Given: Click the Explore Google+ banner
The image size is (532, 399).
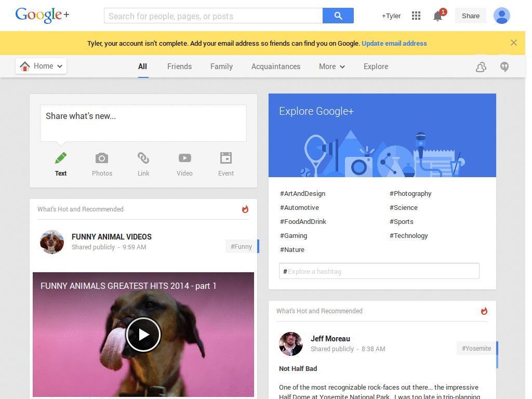Looking at the screenshot, I should [x=382, y=136].
